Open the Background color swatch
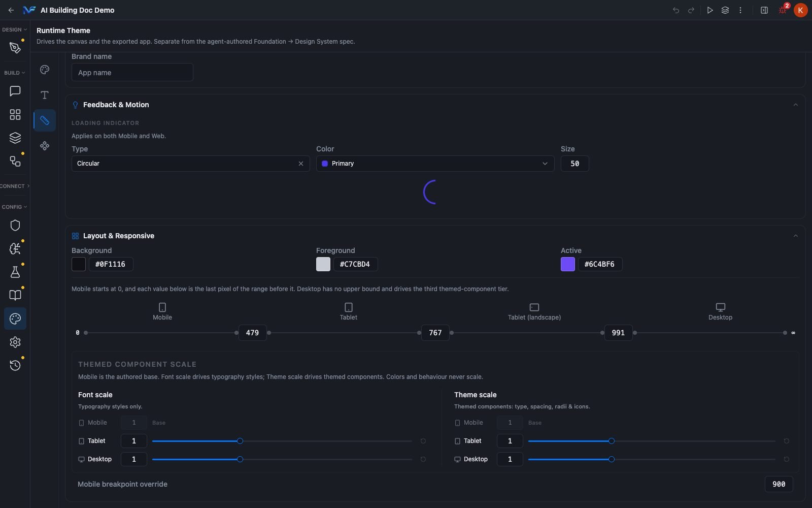The width and height of the screenshot is (812, 508). click(79, 264)
